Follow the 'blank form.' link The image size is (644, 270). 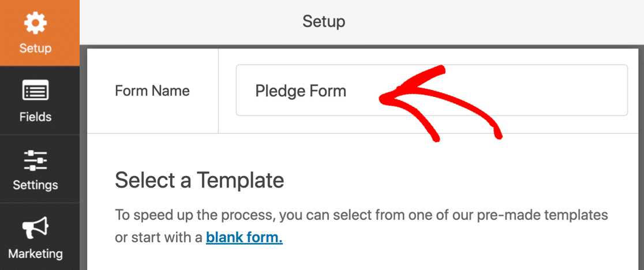click(244, 237)
